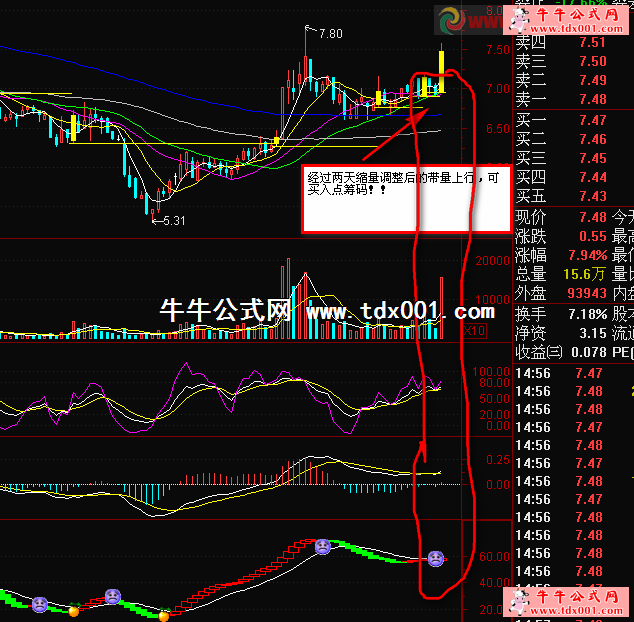
Task: Click the sad-face marker at the indicator peak
Action: (322, 547)
